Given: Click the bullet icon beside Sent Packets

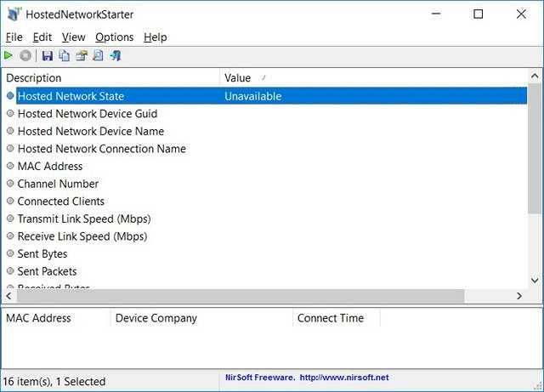Looking at the screenshot, I should point(10,270).
